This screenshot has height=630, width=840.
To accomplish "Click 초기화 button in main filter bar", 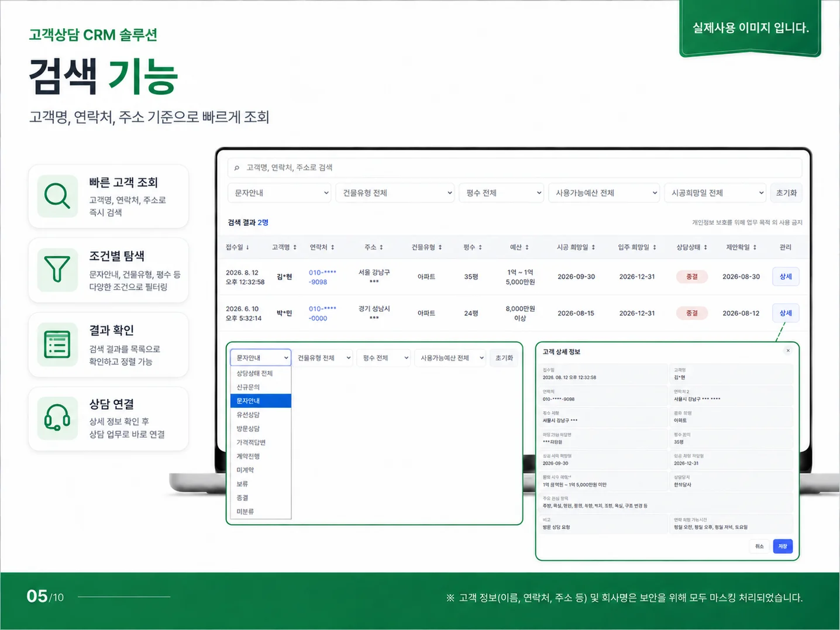I will pos(786,193).
